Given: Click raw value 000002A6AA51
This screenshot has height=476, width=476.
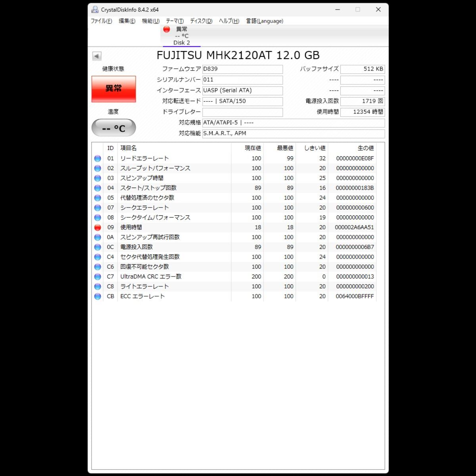Looking at the screenshot, I should click(354, 228).
